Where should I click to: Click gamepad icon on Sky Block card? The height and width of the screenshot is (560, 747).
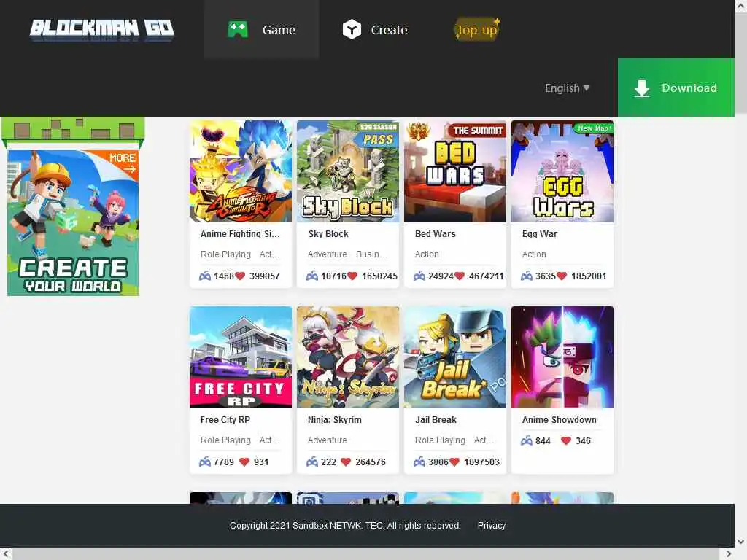[x=312, y=276]
